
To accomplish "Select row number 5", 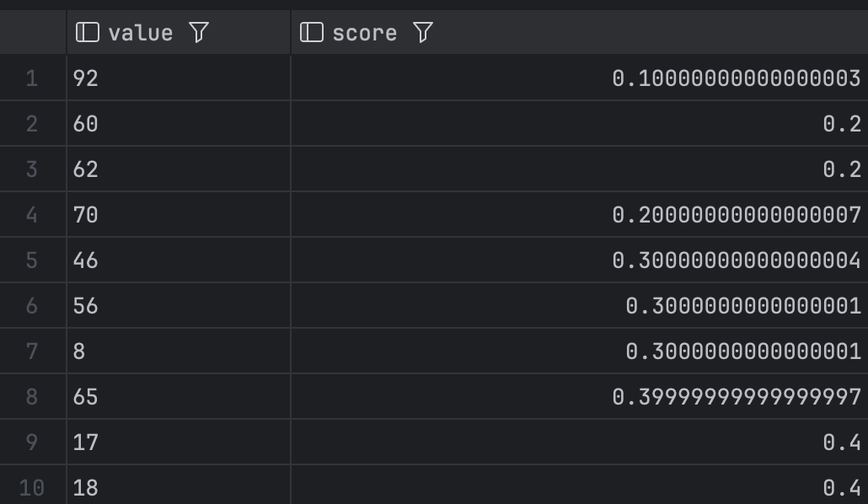I will click(x=32, y=260).
